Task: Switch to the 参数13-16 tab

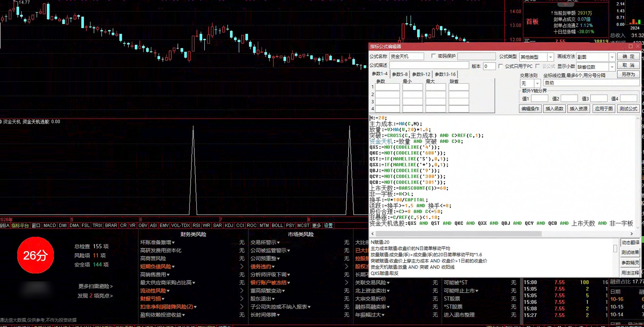Action: 445,74
